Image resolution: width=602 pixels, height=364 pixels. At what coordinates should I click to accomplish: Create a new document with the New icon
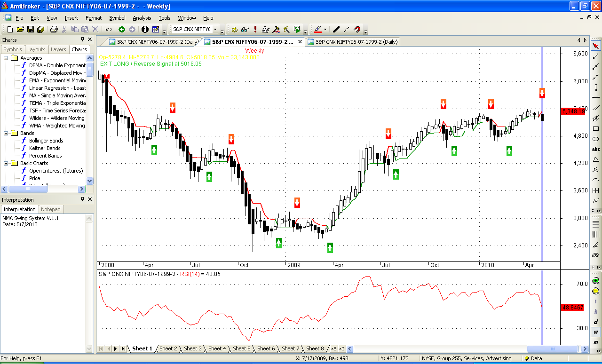pos(9,29)
